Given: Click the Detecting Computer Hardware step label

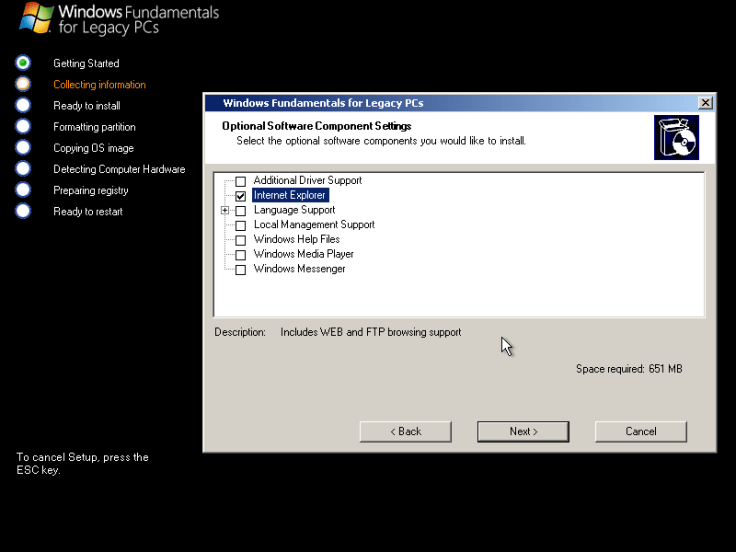Looking at the screenshot, I should click(x=119, y=169).
